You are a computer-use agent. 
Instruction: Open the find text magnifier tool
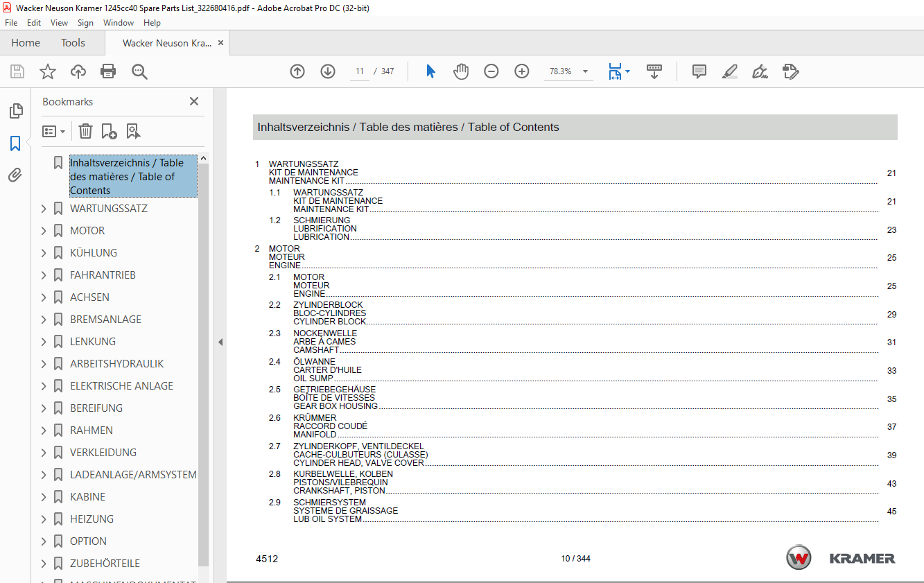point(139,71)
